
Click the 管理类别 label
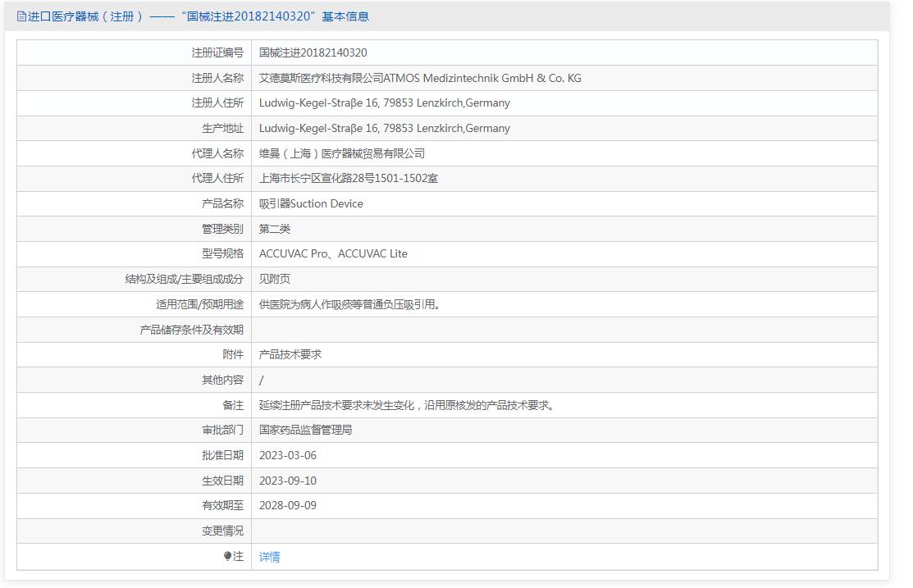[x=223, y=229]
